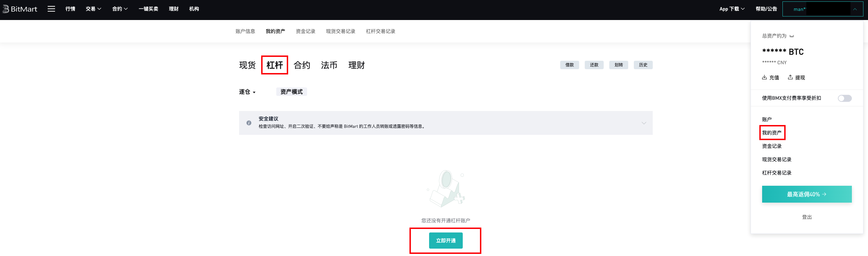Image resolution: width=868 pixels, height=256 pixels.
Task: Switch to the 现货 asset tab
Action: 247,65
